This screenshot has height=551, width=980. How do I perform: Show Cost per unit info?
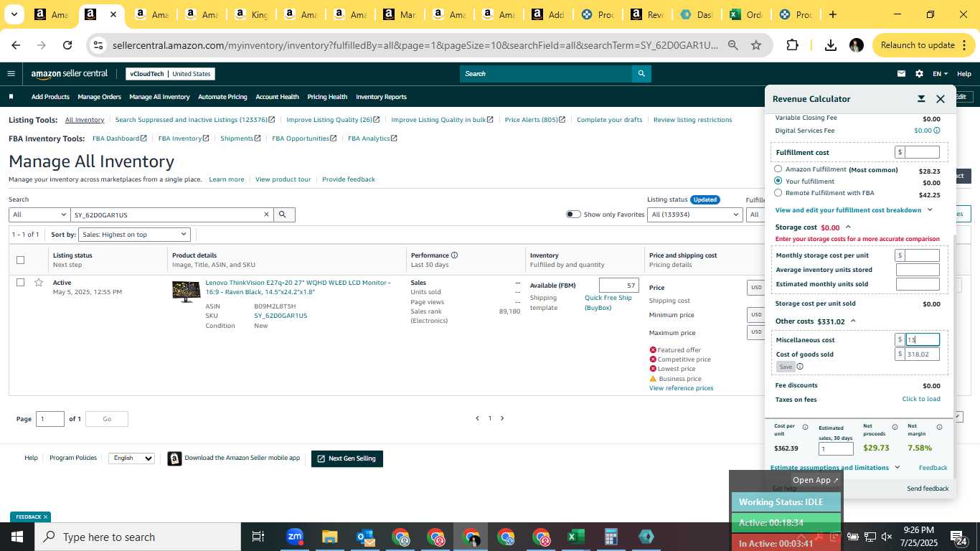pyautogui.click(x=805, y=428)
